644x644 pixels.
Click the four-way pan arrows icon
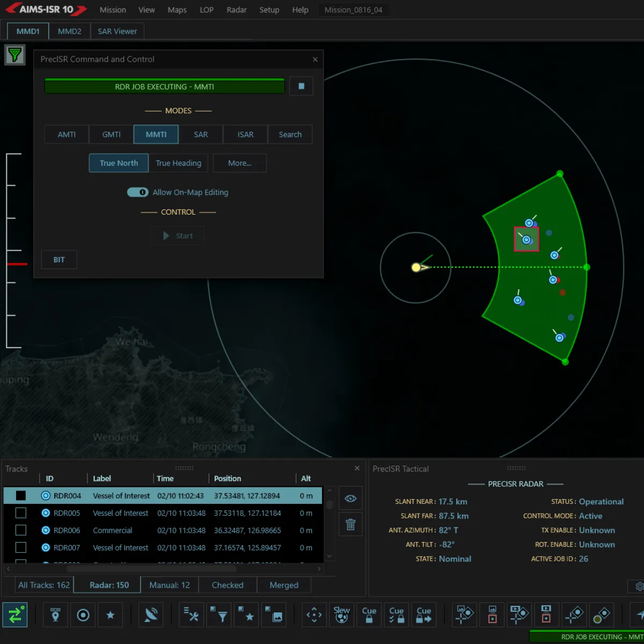coord(314,615)
